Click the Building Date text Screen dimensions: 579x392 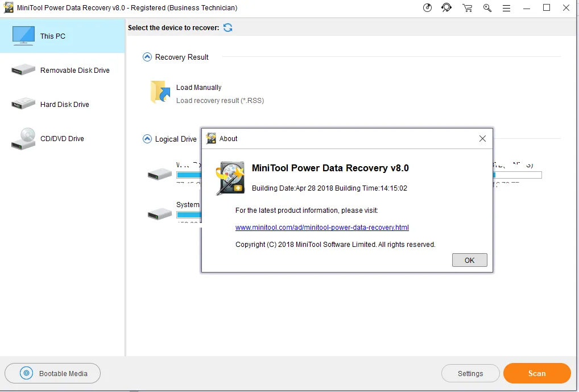[x=329, y=188]
